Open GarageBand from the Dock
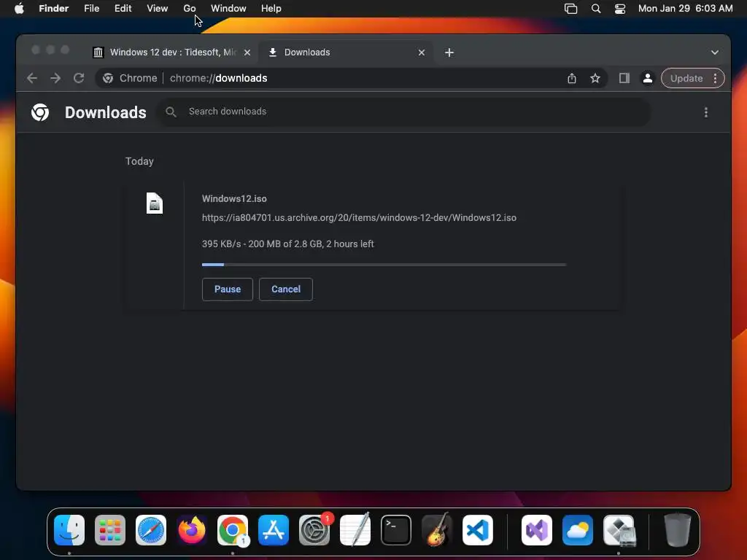 click(437, 529)
